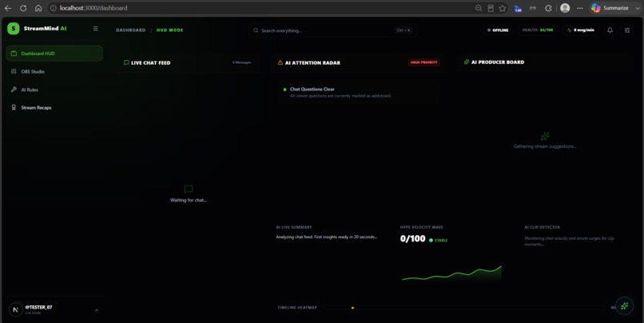This screenshot has height=323, width=644.
Task: Collapse sidebar with the hamburger icon
Action: click(x=96, y=28)
